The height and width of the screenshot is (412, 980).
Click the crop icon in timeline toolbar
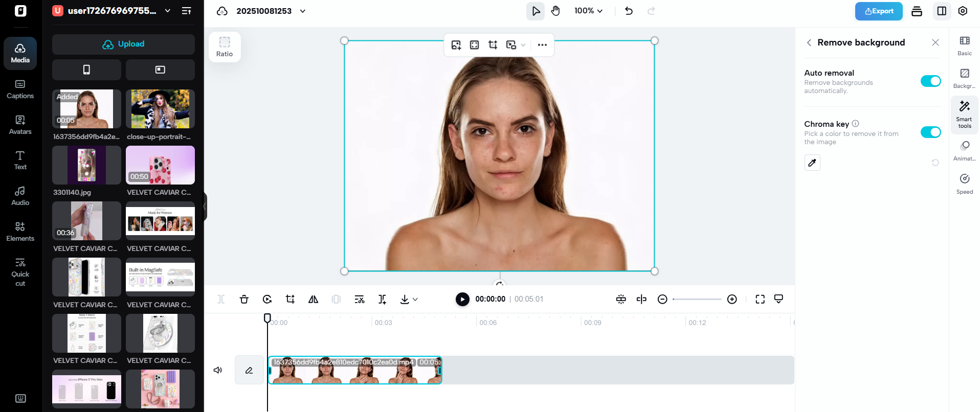click(x=290, y=299)
